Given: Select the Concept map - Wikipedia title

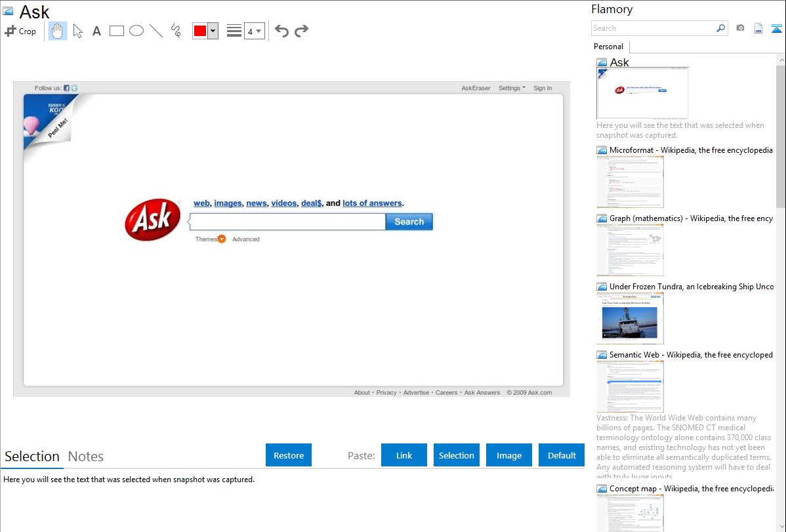Looking at the screenshot, I should pos(692,488).
